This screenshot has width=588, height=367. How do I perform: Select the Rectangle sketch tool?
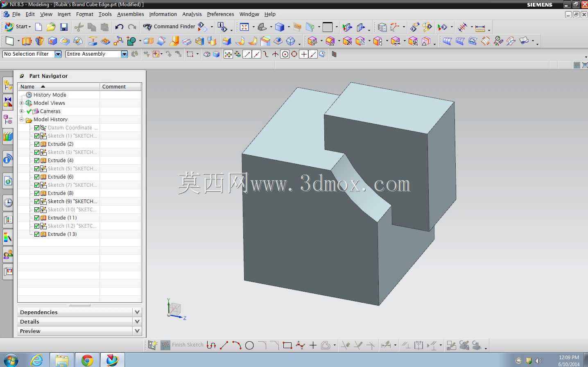point(287,345)
